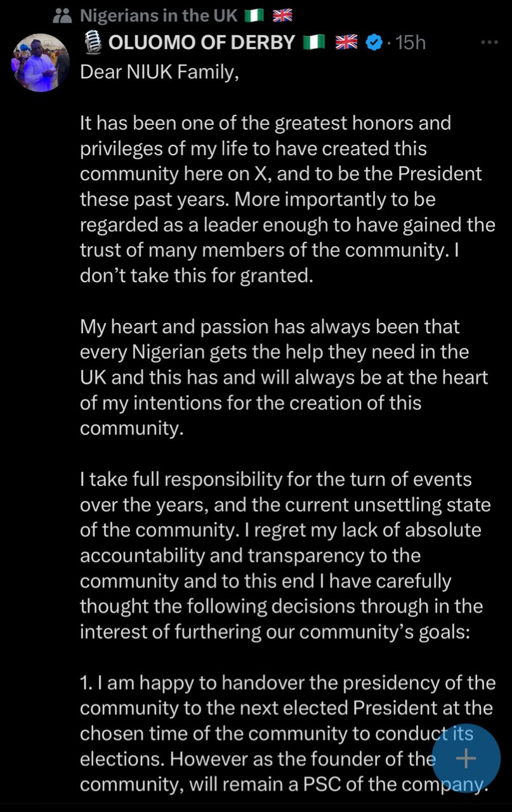This screenshot has height=812, width=512.
Task: Tap the line starting "It has been one"
Action: point(265,123)
